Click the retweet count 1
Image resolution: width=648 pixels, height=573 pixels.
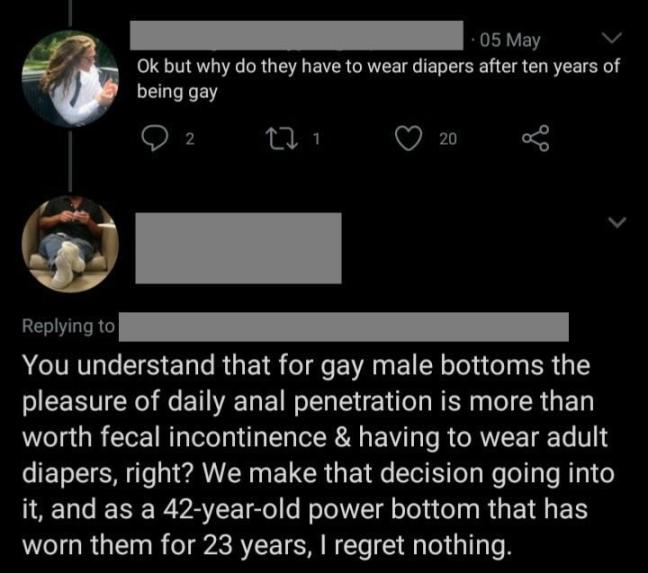pos(316,139)
